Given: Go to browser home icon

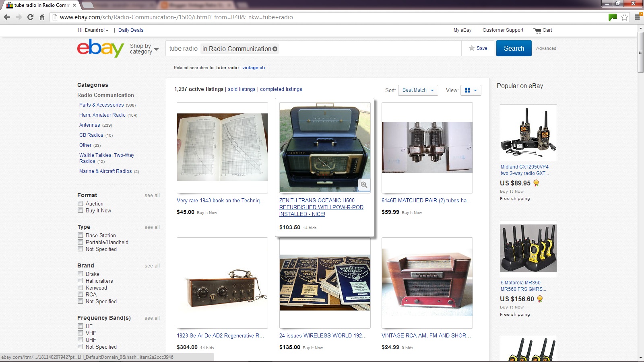Looking at the screenshot, I should 42,17.
